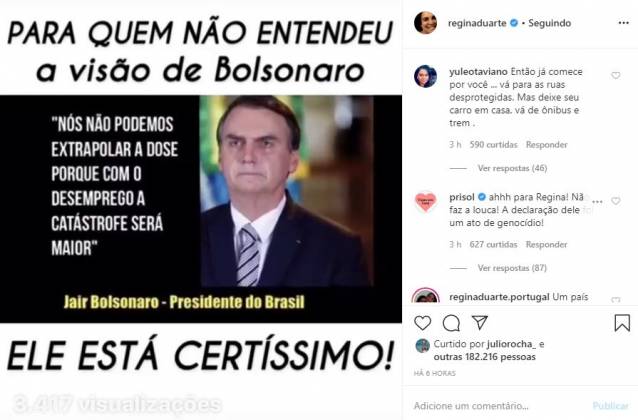
Task: Open the comment bubble icon
Action: point(451,323)
